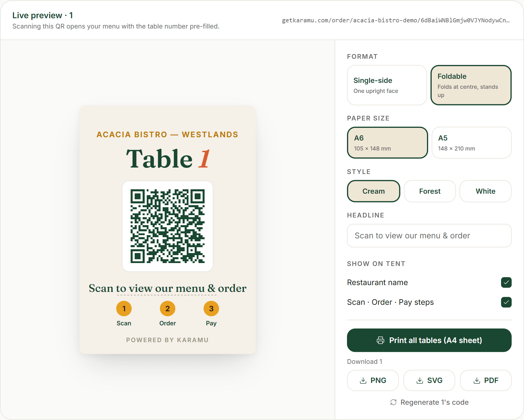This screenshot has width=524, height=420.
Task: Click the 'SHOW ON TENT' section heading
Action: click(x=376, y=264)
